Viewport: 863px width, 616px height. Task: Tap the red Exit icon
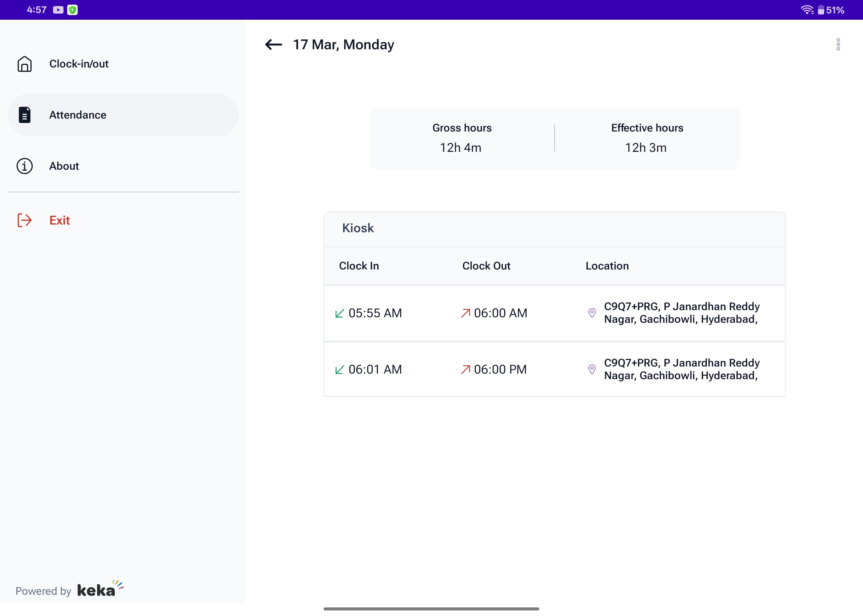25,221
